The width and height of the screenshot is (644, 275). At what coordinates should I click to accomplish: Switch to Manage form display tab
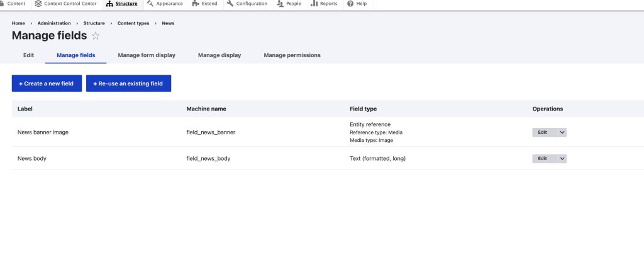point(147,55)
